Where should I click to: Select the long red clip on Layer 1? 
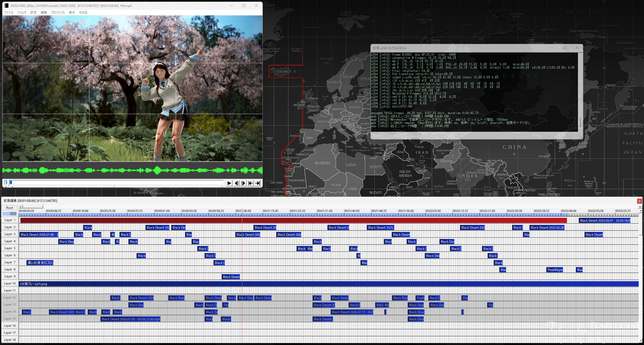293,220
